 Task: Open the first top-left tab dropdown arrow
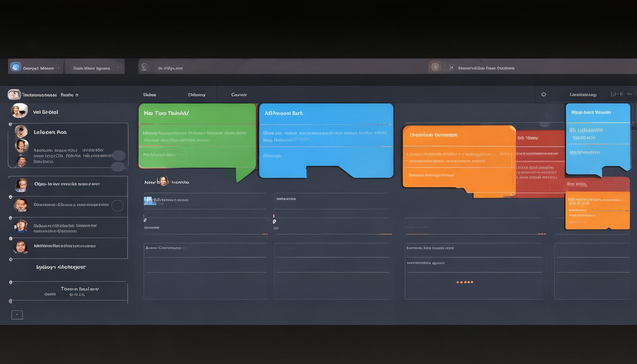58,68
